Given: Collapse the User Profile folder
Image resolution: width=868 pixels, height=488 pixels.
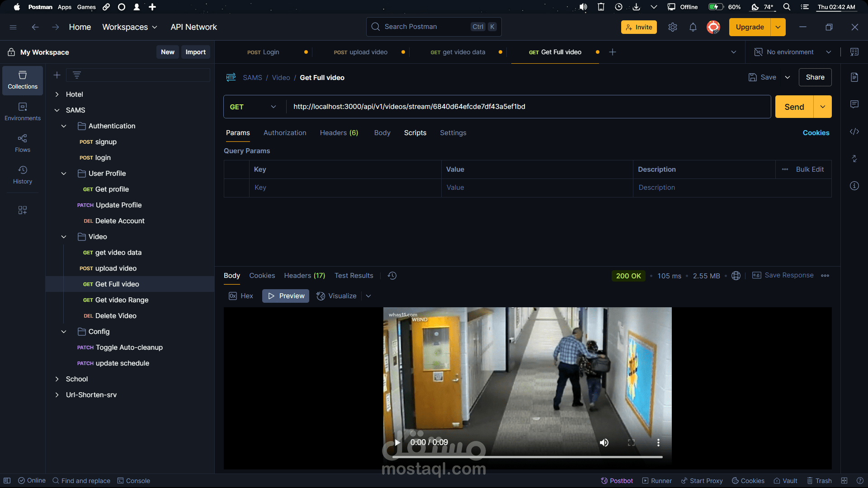Looking at the screenshot, I should coord(64,174).
